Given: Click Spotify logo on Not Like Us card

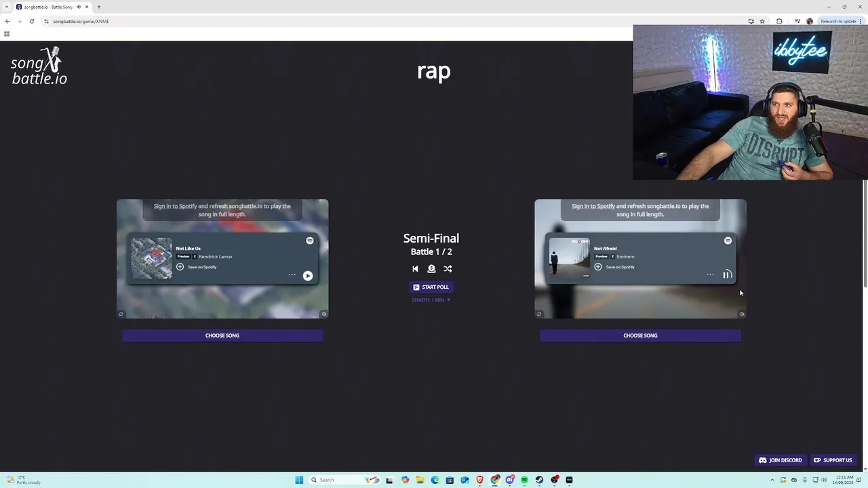Looking at the screenshot, I should click(309, 241).
